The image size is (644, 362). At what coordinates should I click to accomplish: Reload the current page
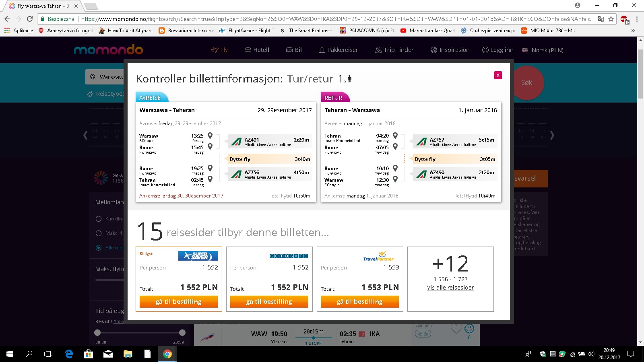point(29,19)
